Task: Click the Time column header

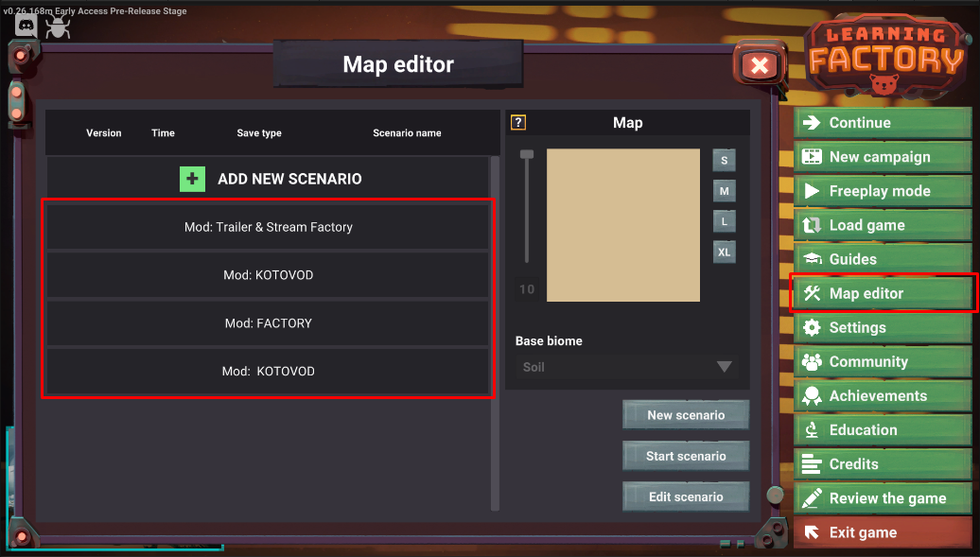Action: [x=163, y=132]
